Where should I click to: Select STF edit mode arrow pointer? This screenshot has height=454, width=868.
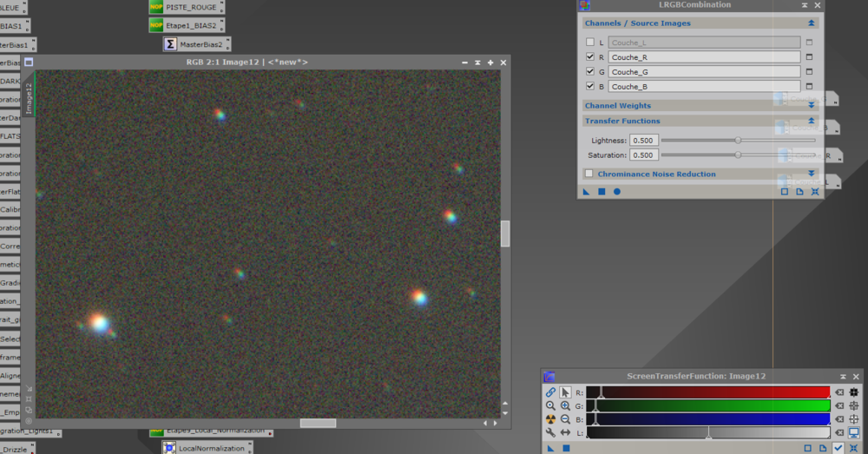(x=565, y=392)
